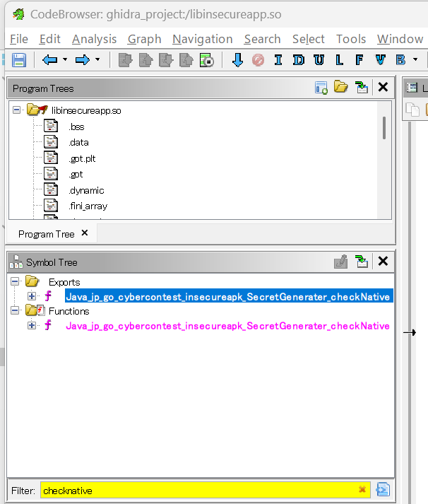
Task: Open the Analysis menu
Action: click(94, 39)
